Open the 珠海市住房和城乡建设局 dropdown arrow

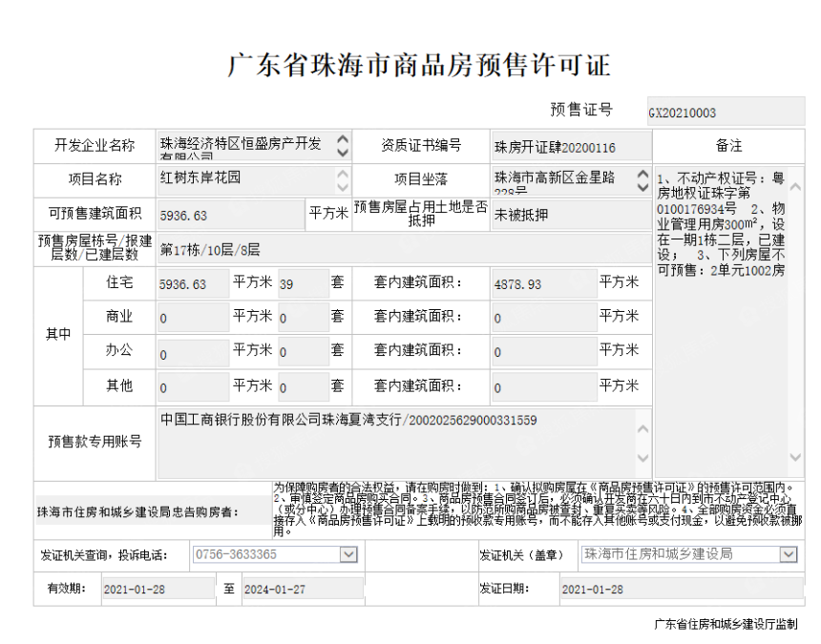click(x=788, y=554)
